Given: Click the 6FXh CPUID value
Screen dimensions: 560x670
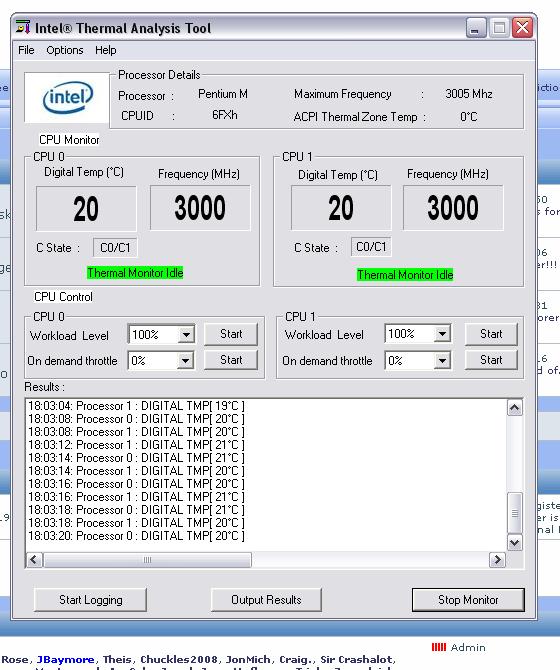Looking at the screenshot, I should (x=225, y=115).
